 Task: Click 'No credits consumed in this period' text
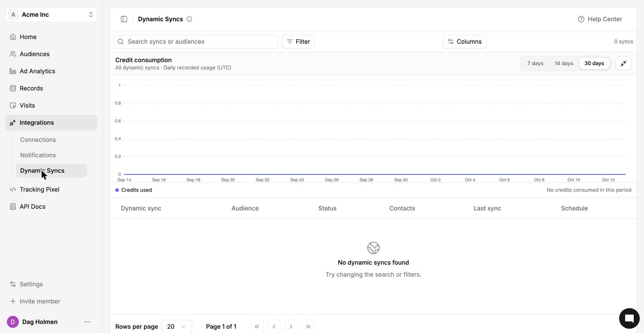click(589, 190)
